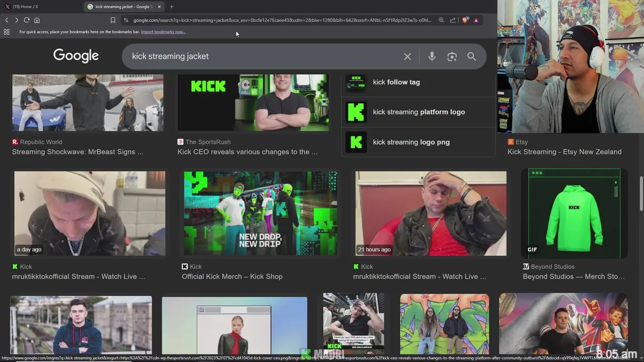Open Streaming Shockwave: MrBeast Signs link

click(x=77, y=152)
